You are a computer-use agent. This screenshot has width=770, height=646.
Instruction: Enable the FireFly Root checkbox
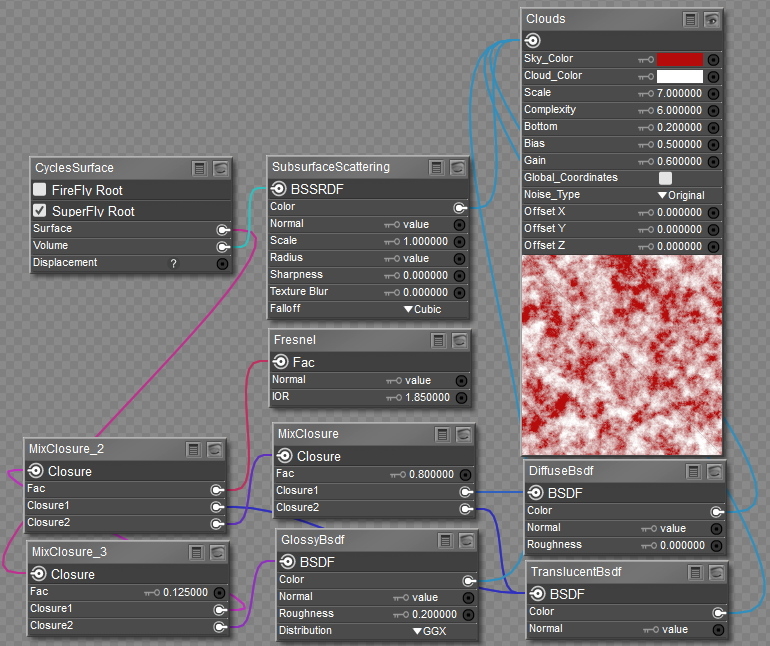(x=40, y=190)
